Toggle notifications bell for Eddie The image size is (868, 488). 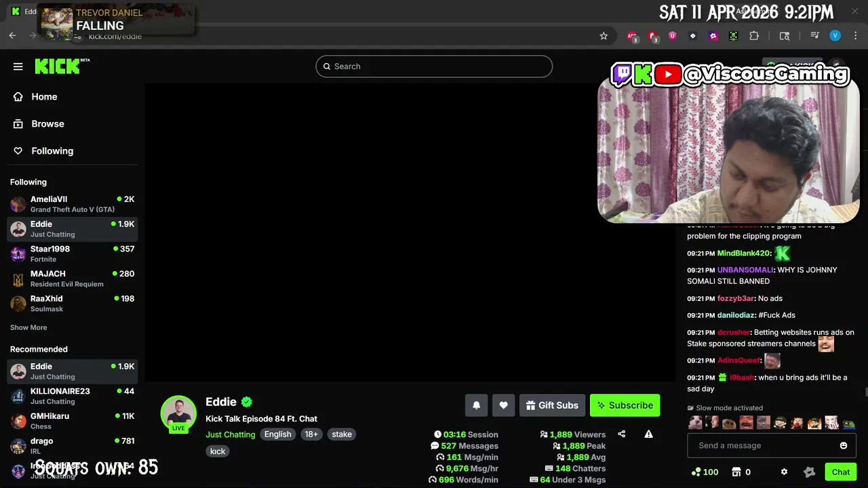[x=476, y=405]
